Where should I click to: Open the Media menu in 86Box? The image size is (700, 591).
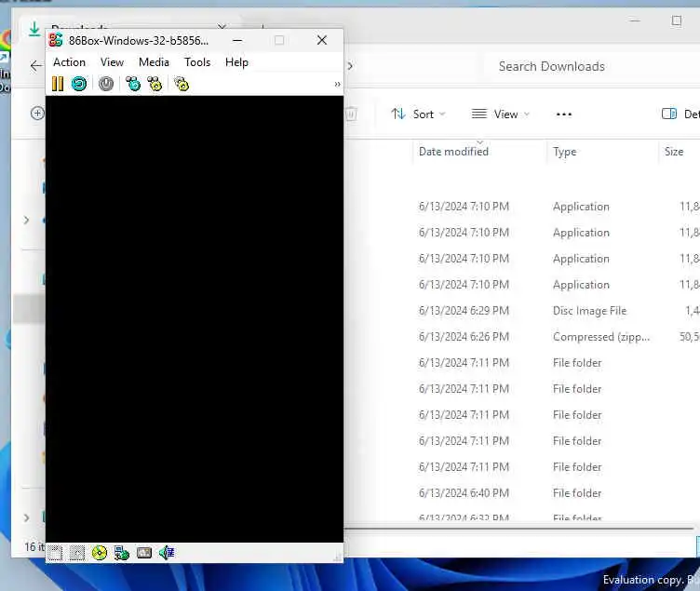154,62
